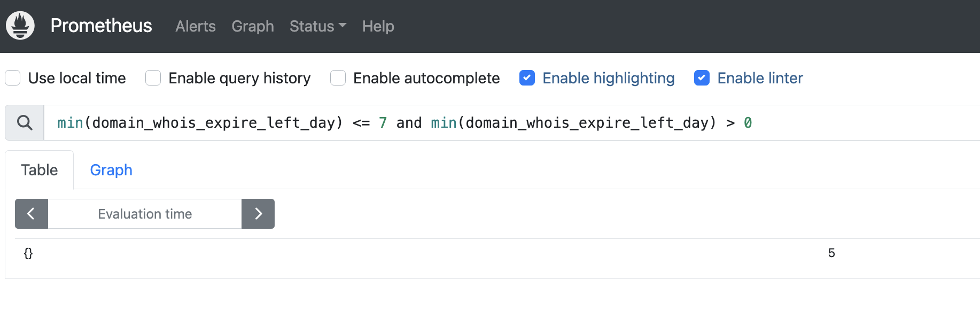Disable the Enable highlighting checkbox
This screenshot has width=980, height=310.
[x=527, y=78]
